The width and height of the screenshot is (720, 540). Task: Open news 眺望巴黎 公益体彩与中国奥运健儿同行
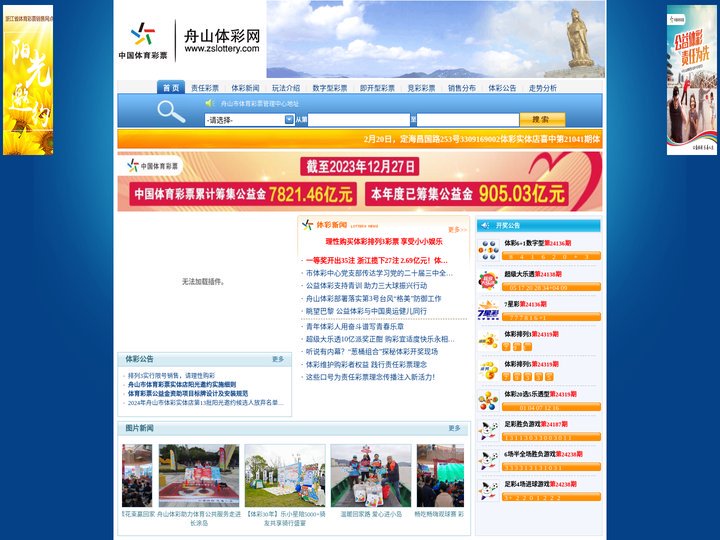click(366, 311)
